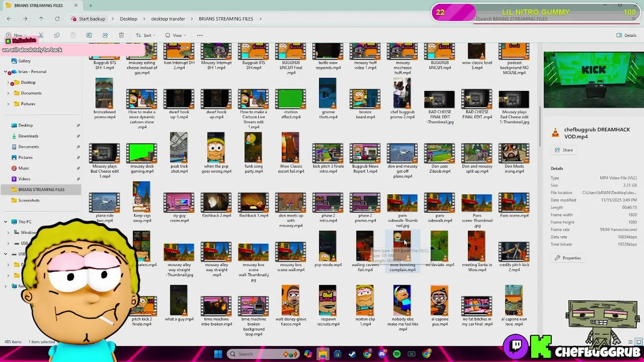
Task: Expand OneDrive Desktop folder node
Action: pyautogui.click(x=8, y=82)
